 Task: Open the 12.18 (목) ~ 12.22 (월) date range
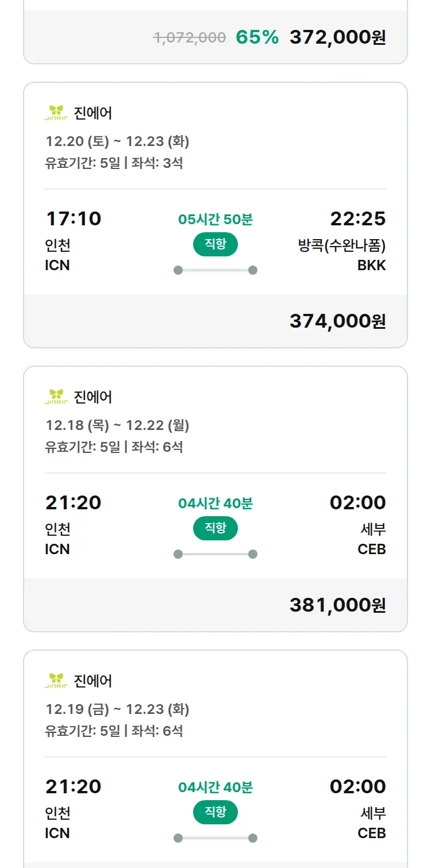click(117, 425)
